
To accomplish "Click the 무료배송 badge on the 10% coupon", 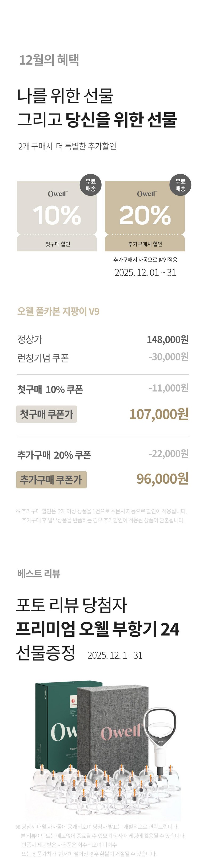I will (x=91, y=185).
